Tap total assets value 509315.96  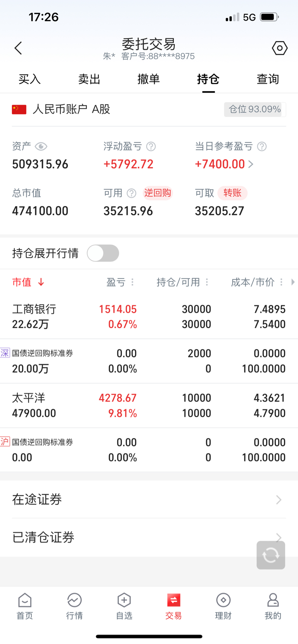(x=40, y=164)
